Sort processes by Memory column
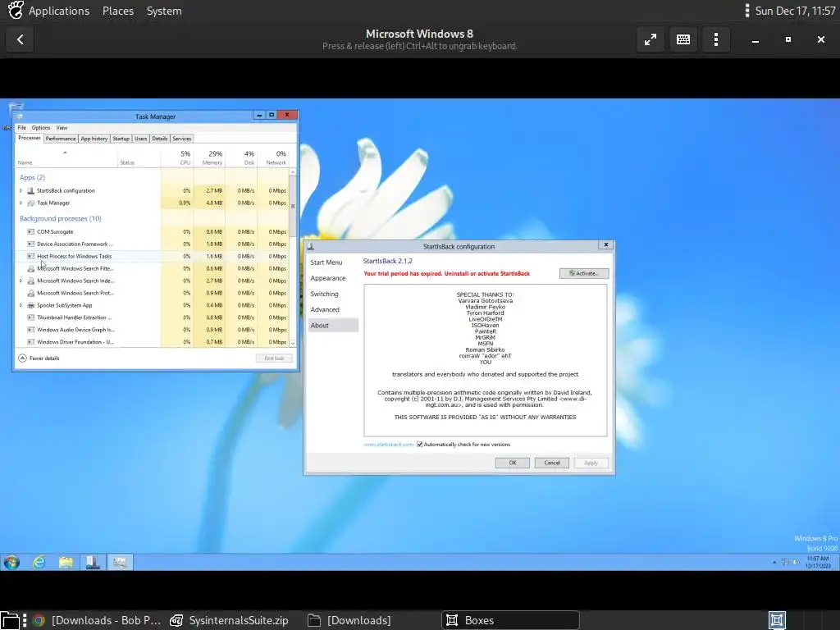The image size is (840, 630). pos(209,158)
